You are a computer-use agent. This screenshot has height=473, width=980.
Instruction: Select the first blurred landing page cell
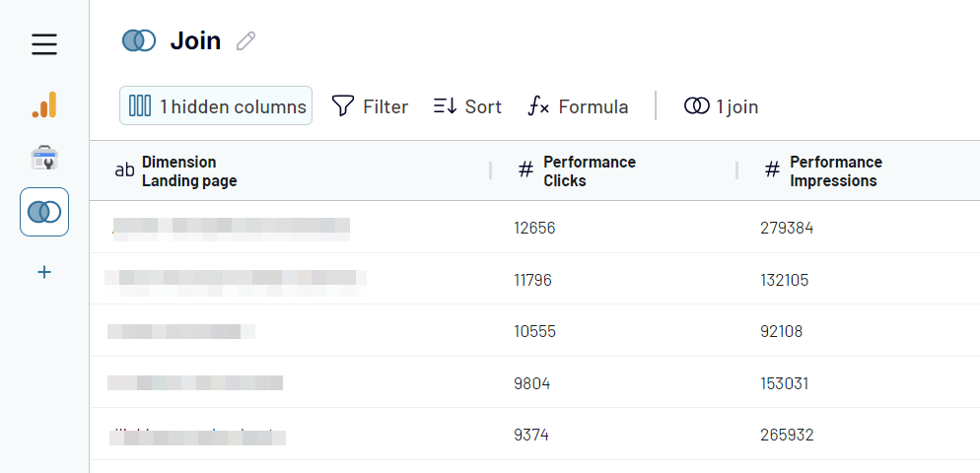pyautogui.click(x=231, y=229)
